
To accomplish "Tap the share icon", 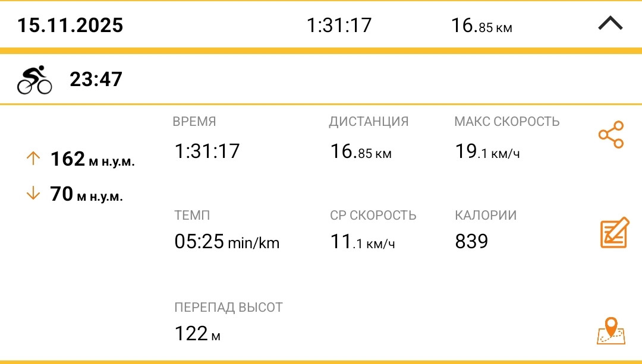I will point(611,135).
